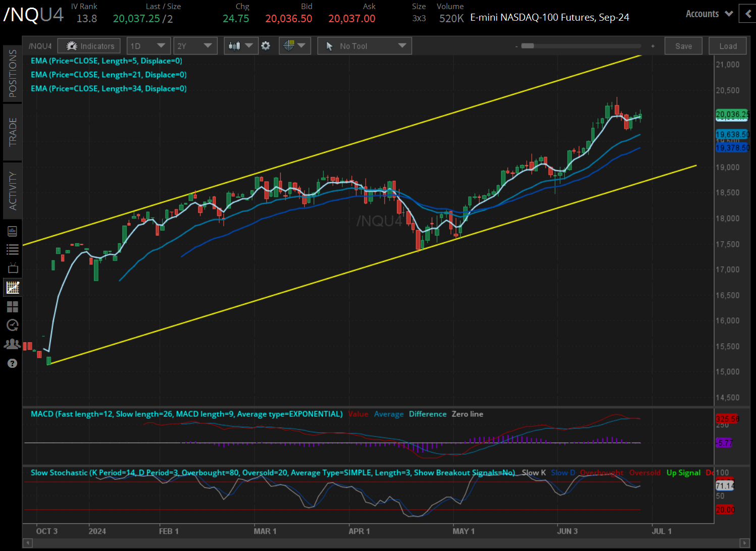Click the Volume value 520K
Viewport: 756px width, 551px height.
tap(451, 19)
